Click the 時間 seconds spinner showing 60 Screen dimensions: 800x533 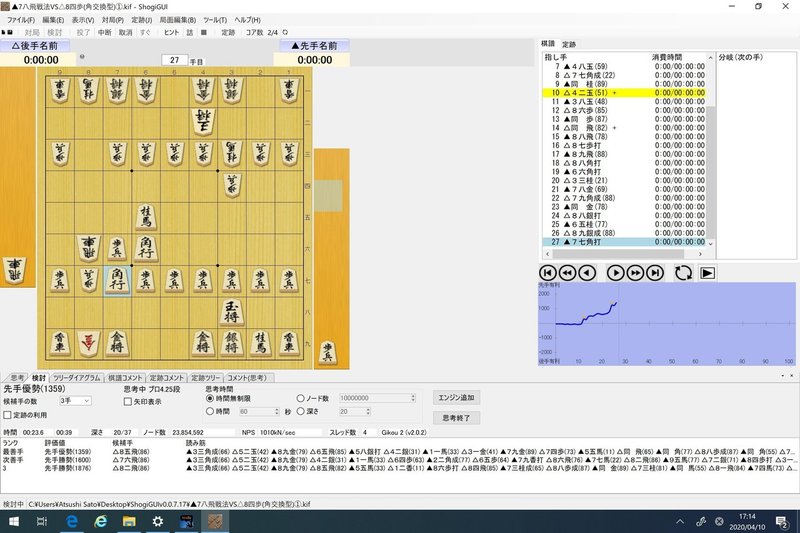tap(277, 411)
